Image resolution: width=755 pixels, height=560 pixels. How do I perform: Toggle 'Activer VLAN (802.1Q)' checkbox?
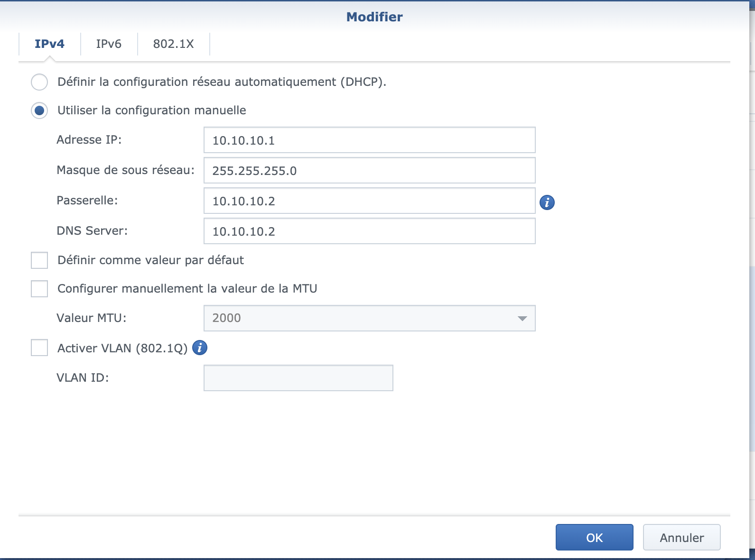(x=39, y=348)
